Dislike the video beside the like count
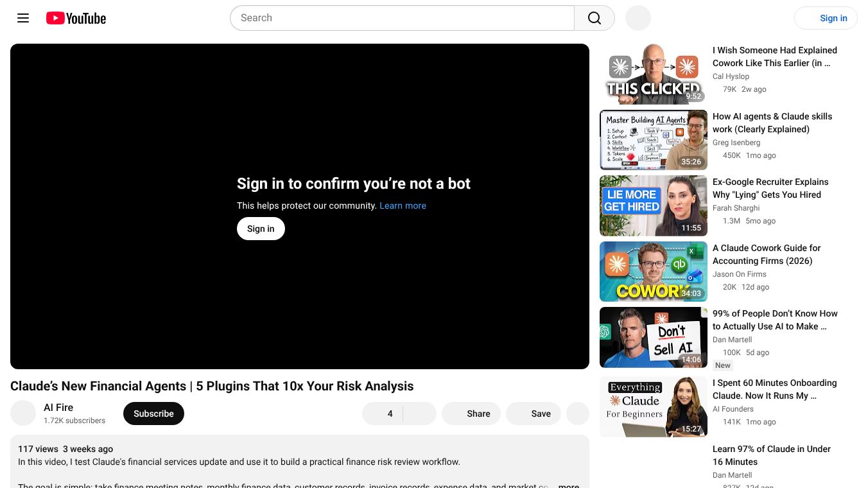This screenshot has width=868, height=488. (420, 414)
